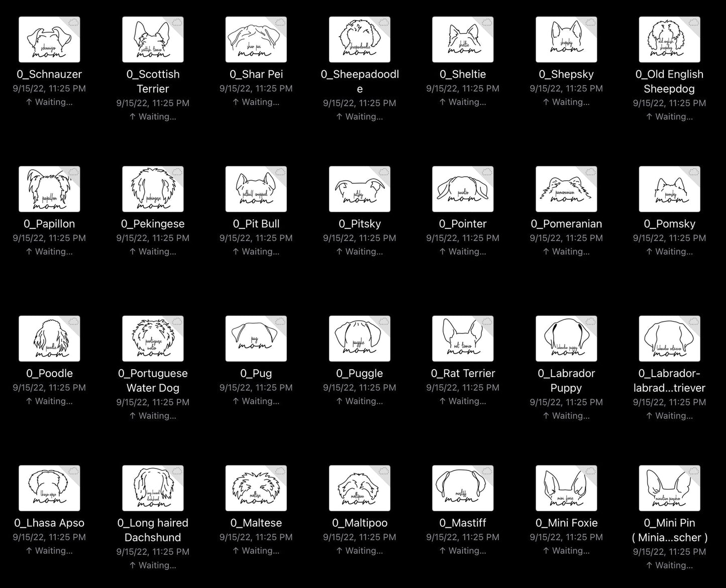Open the 0_Shar Pei file icon
This screenshot has height=588, width=726.
[x=256, y=40]
